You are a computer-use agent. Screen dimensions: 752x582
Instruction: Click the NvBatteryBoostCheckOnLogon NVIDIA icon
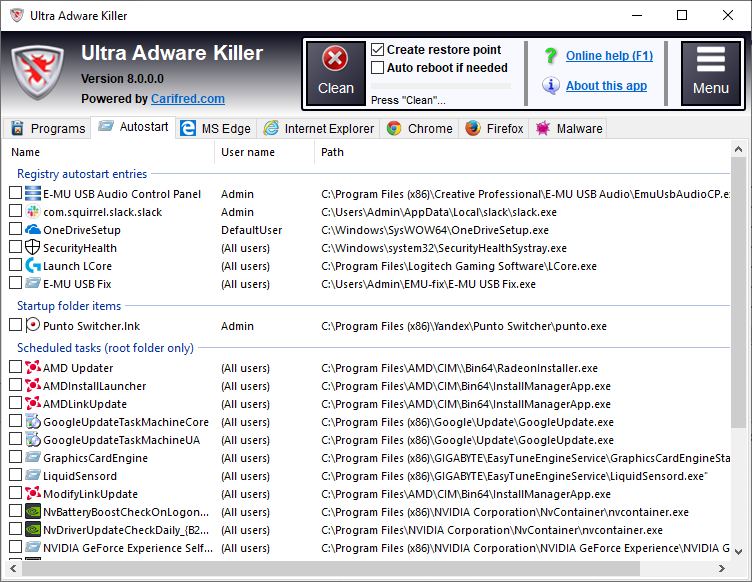point(33,512)
